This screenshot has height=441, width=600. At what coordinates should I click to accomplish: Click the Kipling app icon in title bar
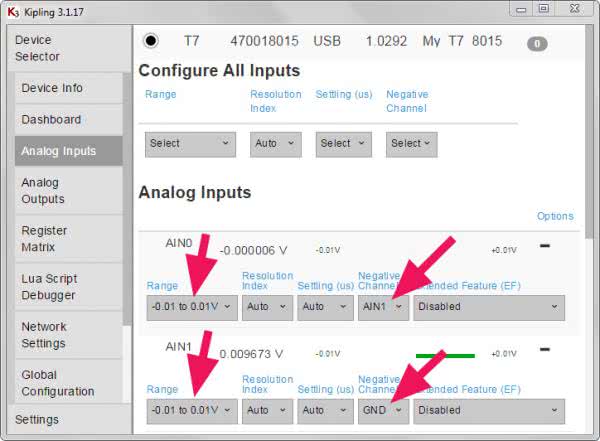click(x=12, y=9)
